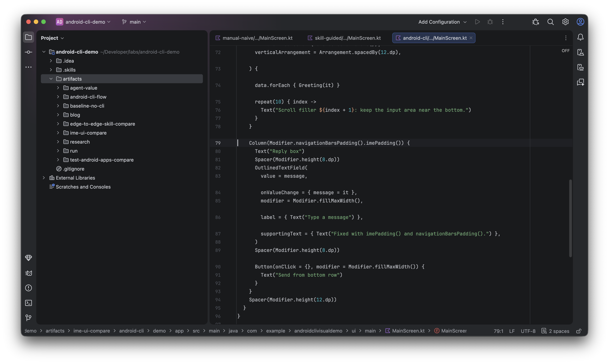
Task: Expand the ime-ui-compare folder arrow
Action: click(x=58, y=133)
